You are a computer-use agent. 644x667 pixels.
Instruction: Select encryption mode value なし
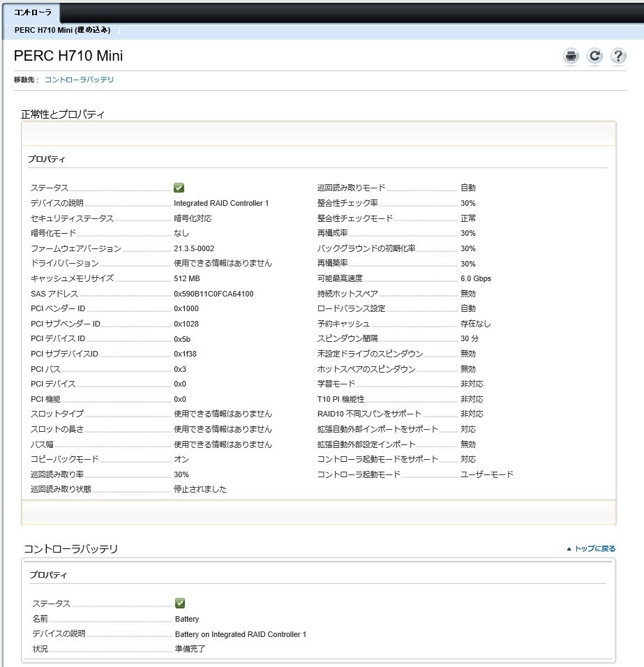pyautogui.click(x=181, y=233)
